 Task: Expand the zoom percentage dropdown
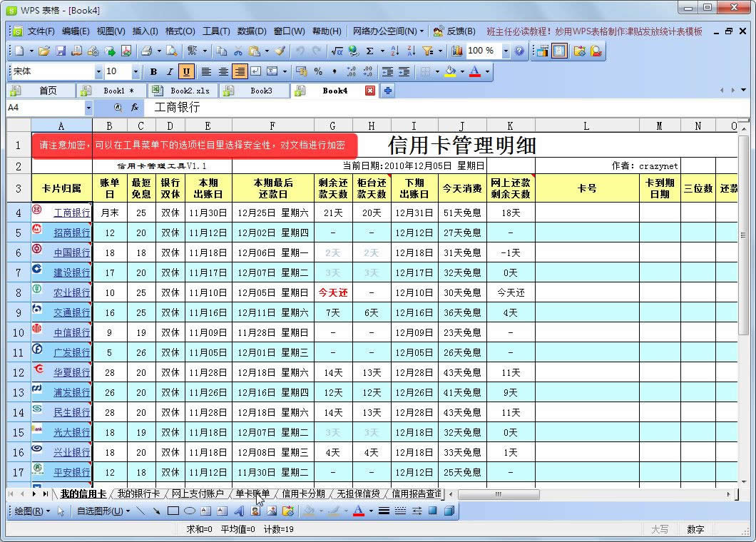pos(506,51)
